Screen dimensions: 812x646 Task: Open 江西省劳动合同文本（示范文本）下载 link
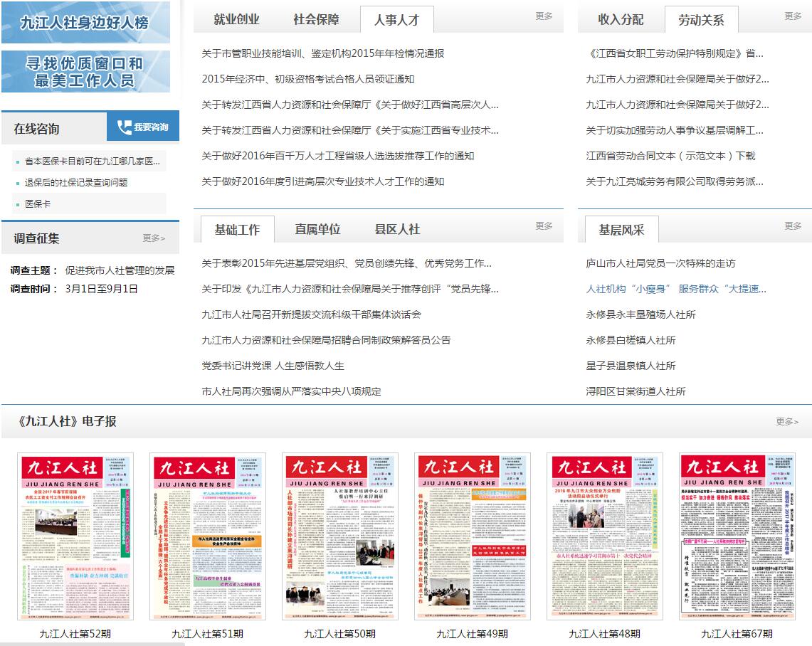click(670, 156)
